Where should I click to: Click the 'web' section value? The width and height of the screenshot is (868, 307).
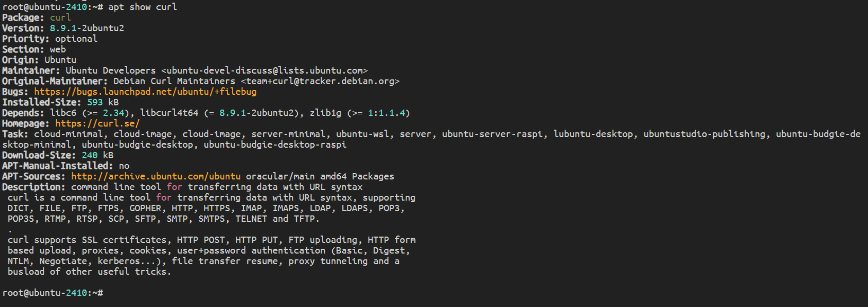58,49
